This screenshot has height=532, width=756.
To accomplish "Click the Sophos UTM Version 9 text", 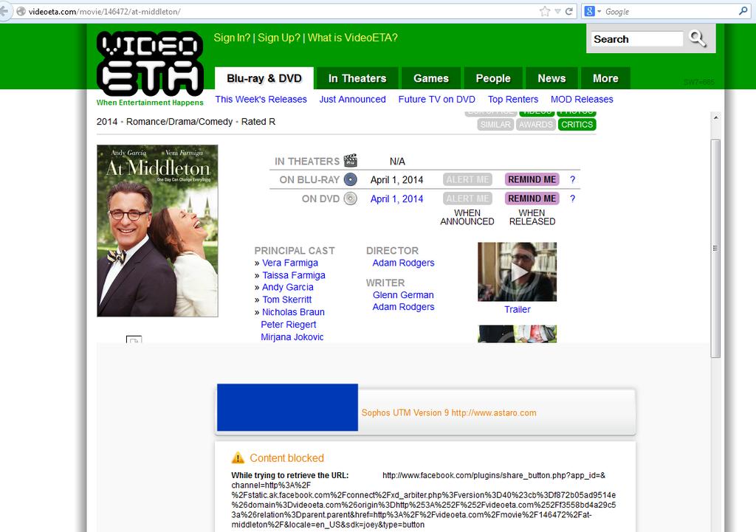I will (449, 413).
